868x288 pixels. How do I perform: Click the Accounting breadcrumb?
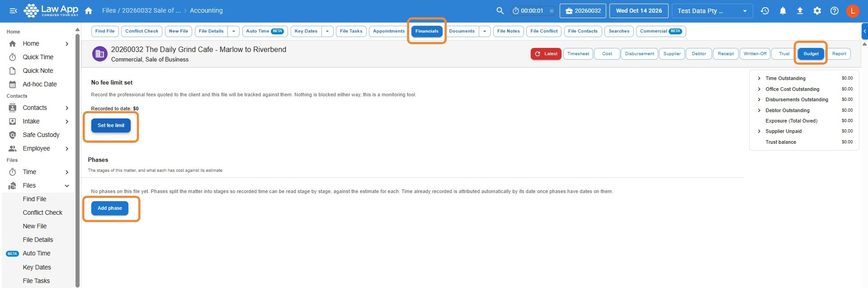206,10
